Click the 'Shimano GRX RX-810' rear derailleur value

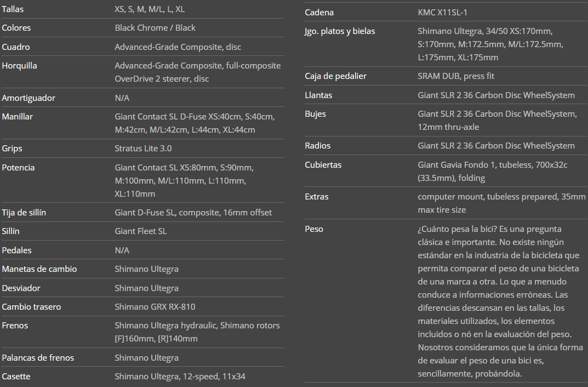[x=155, y=307]
